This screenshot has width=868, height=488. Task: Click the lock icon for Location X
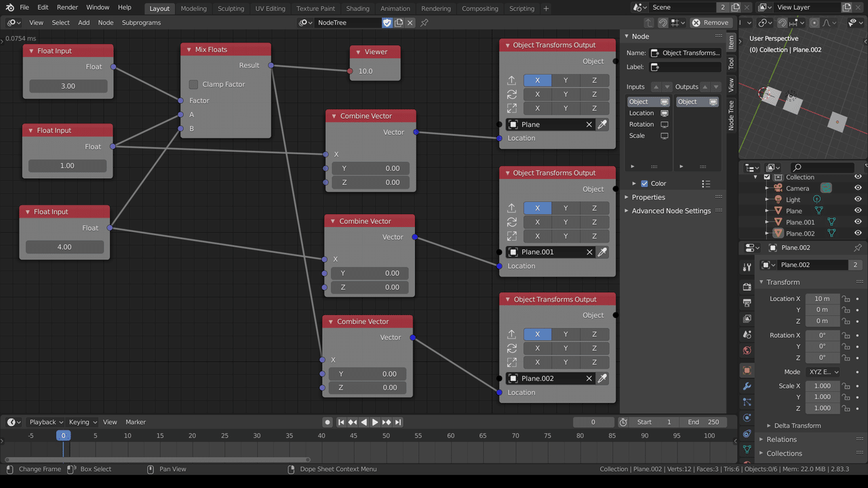846,299
